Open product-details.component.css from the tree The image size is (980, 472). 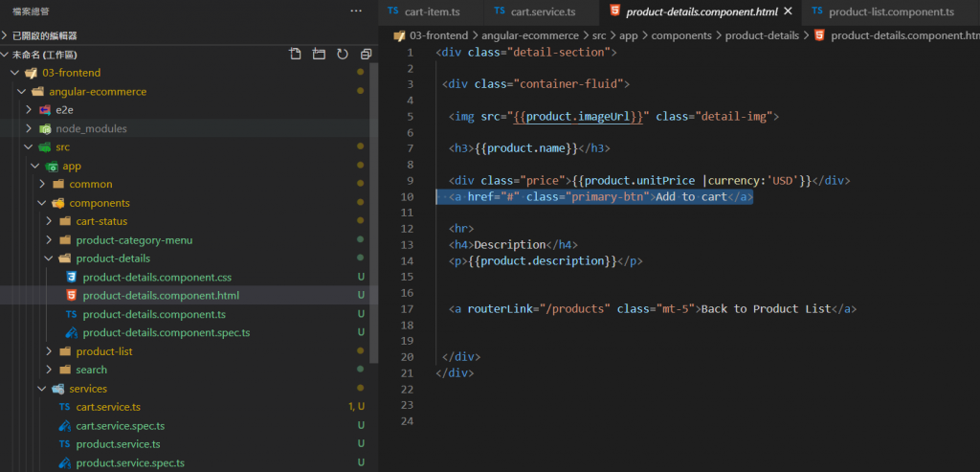158,277
